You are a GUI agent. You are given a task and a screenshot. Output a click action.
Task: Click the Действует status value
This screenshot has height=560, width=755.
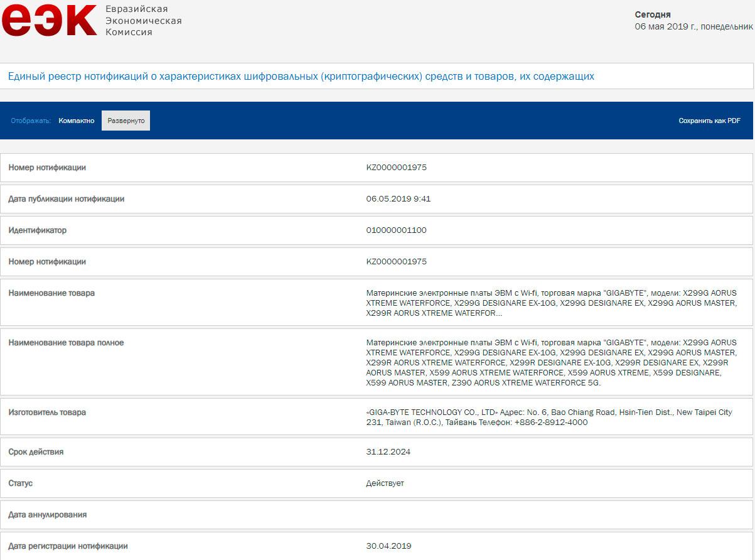385,483
